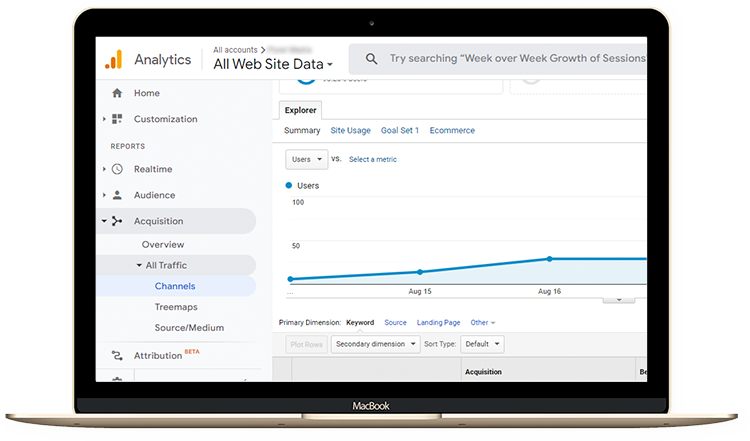The width and height of the screenshot is (750, 441).
Task: Set primary dimension to Source
Action: (395, 322)
